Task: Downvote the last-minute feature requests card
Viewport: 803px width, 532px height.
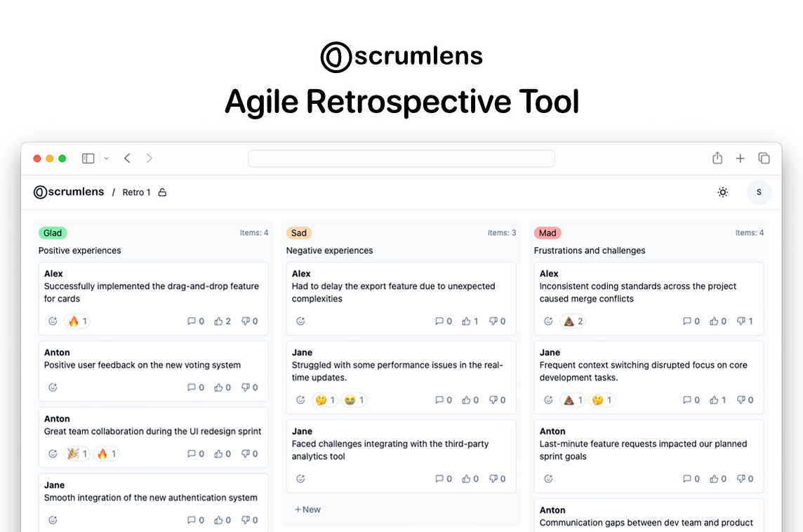Action: tap(745, 479)
